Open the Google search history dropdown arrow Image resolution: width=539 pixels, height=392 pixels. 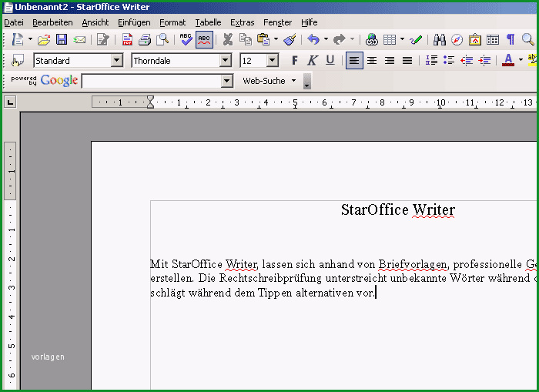(226, 82)
